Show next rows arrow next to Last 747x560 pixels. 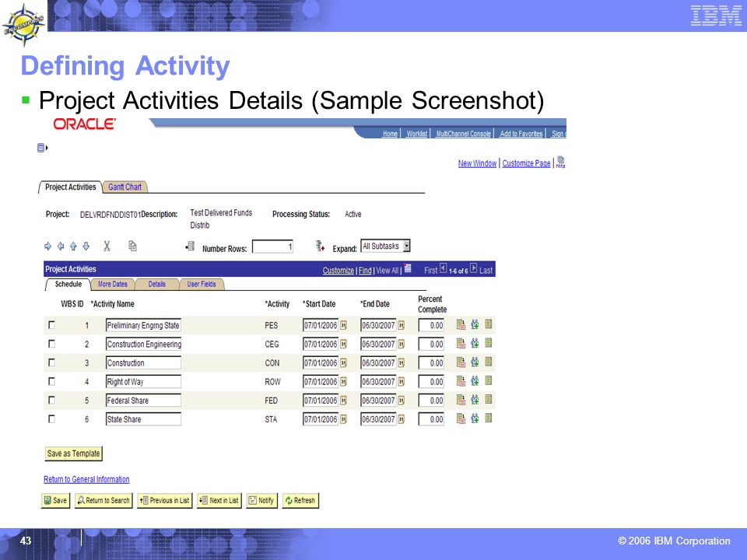coord(474,268)
